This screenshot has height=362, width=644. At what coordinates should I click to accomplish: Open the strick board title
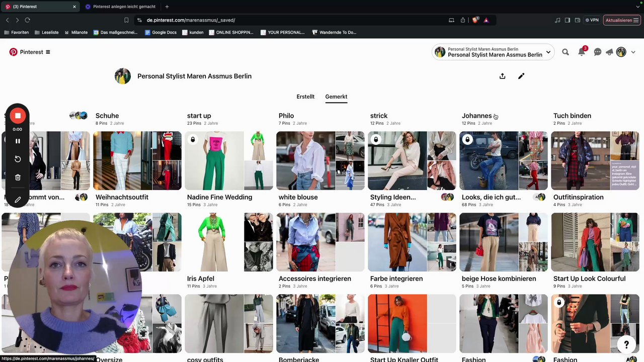(x=379, y=116)
